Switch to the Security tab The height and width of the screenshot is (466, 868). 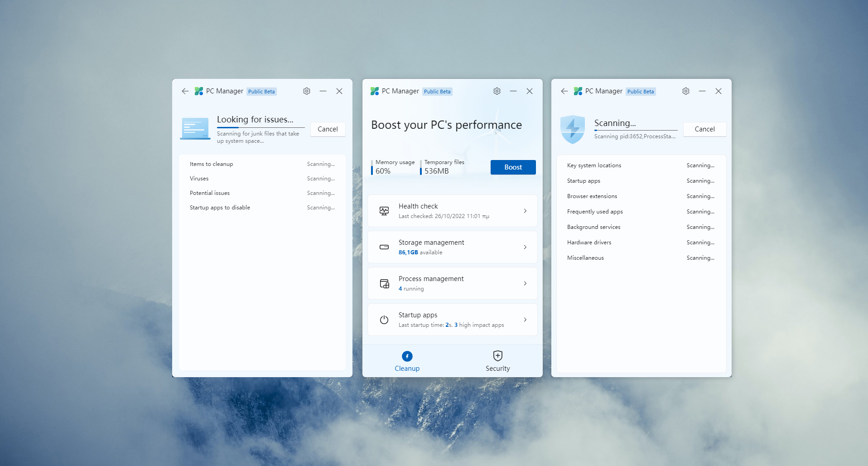pos(497,360)
